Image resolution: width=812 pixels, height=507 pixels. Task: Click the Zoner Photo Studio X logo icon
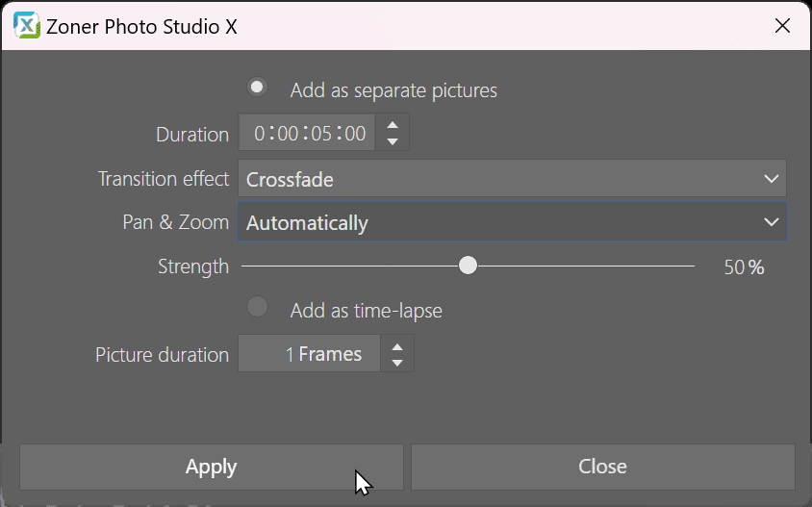[x=27, y=26]
